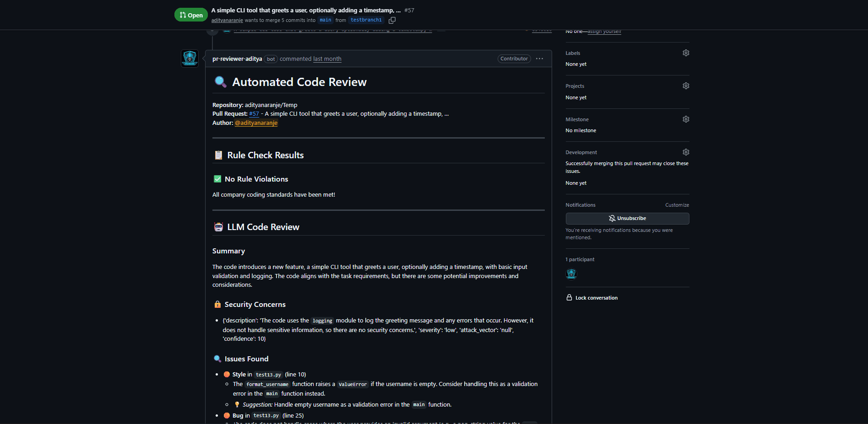Click the Rule Check Results heading
This screenshot has height=424, width=868.
266,156
